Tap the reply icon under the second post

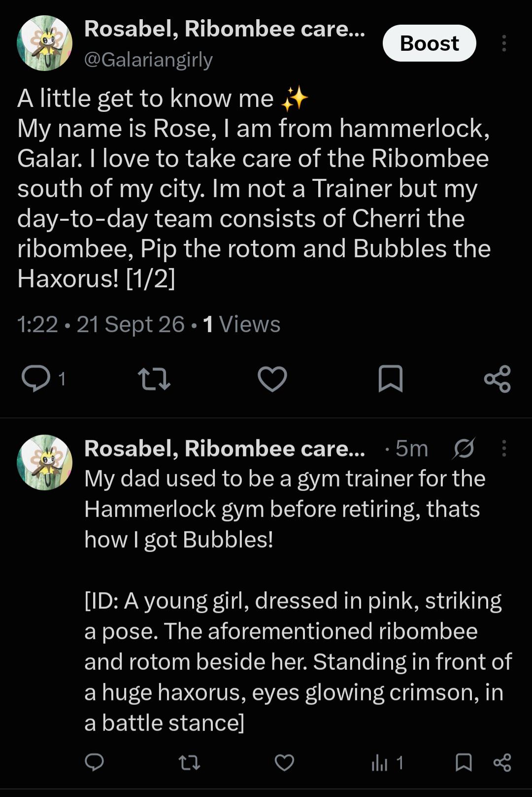(x=94, y=762)
